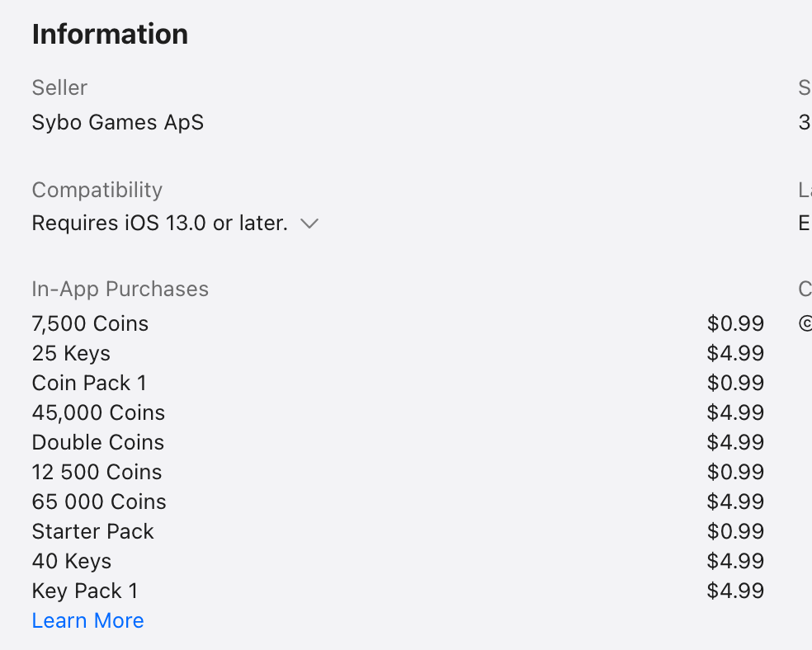Expand the Compatibility chevron
Screen dimensions: 812x650
click(309, 224)
